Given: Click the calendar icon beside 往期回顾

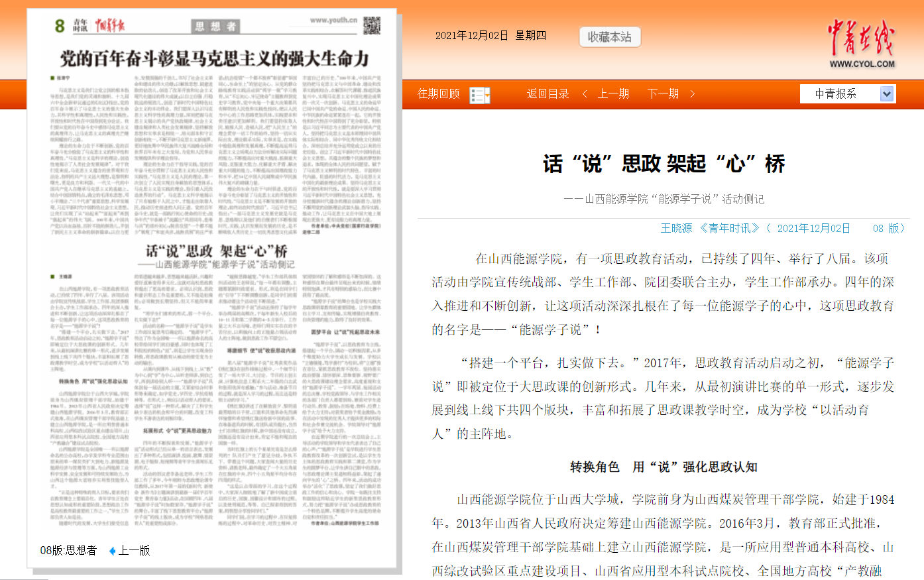Looking at the screenshot, I should (479, 95).
